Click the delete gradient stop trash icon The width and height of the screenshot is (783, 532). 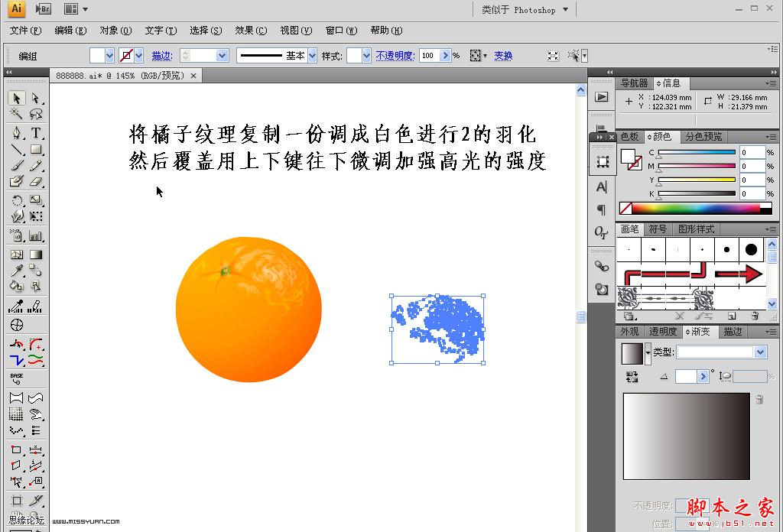click(759, 399)
